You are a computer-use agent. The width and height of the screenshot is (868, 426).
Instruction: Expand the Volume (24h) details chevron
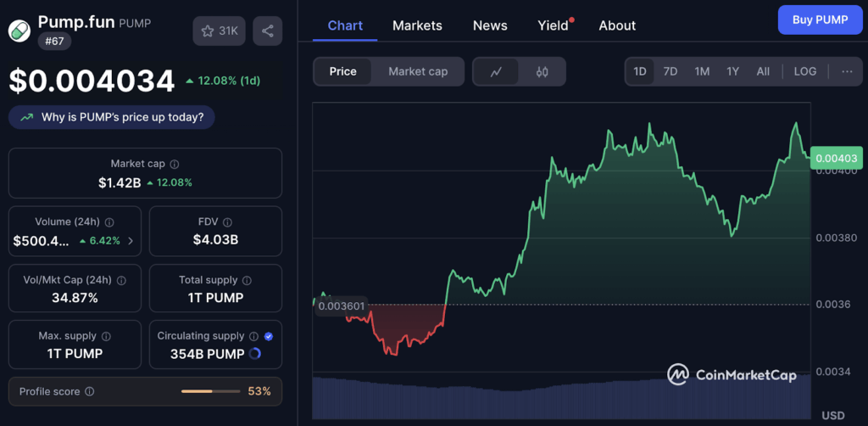[x=131, y=241]
